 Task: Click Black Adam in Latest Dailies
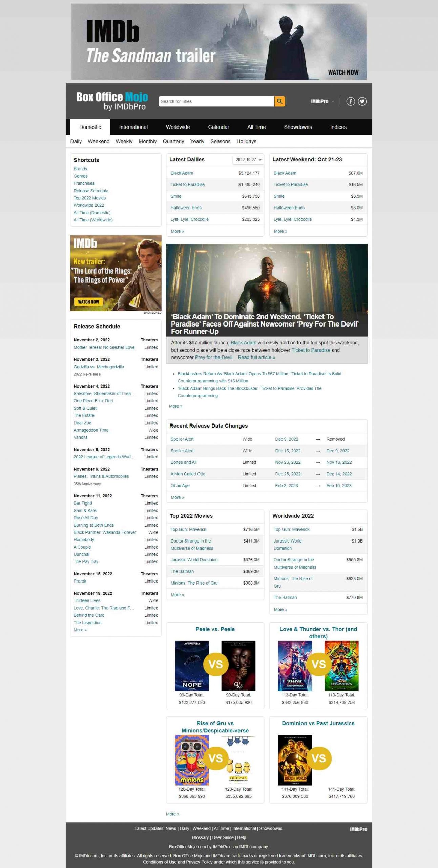(x=182, y=173)
